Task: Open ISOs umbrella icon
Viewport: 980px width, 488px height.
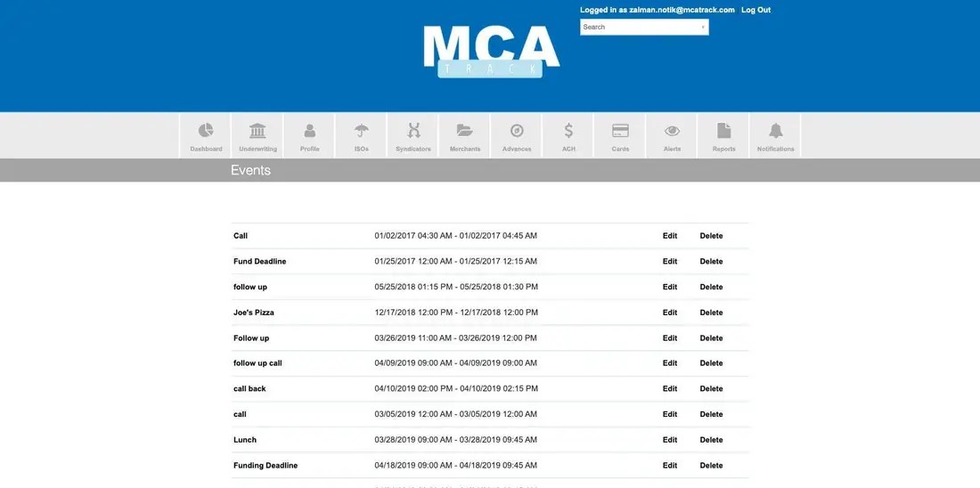Action: click(x=361, y=131)
